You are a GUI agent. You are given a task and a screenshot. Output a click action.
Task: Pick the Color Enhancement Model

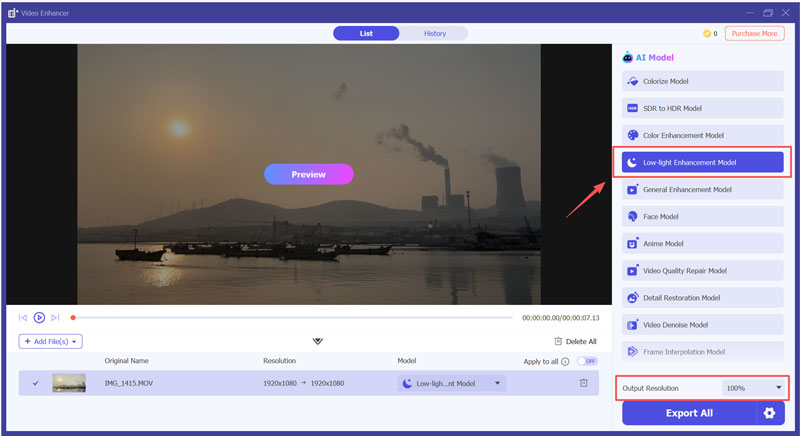tap(702, 135)
